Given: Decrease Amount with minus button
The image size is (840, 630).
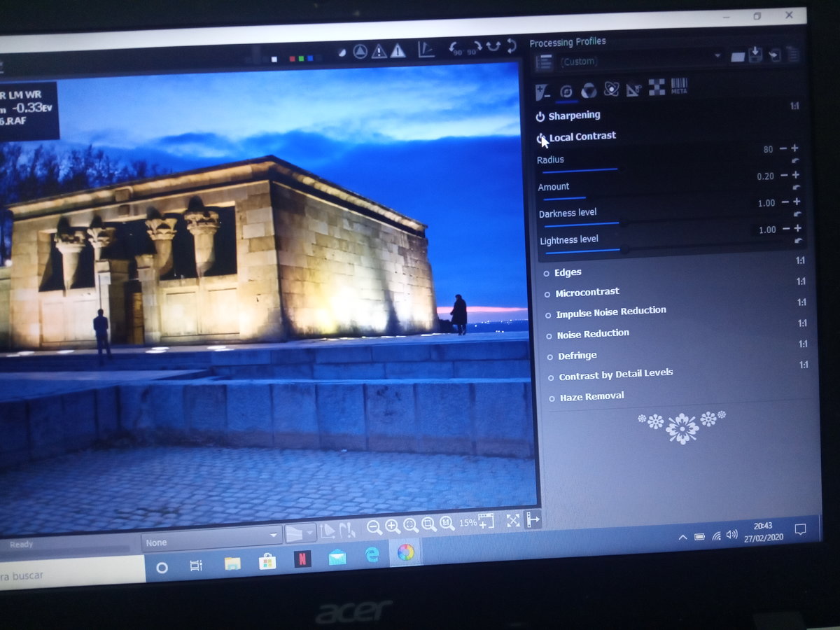Looking at the screenshot, I should tap(785, 176).
